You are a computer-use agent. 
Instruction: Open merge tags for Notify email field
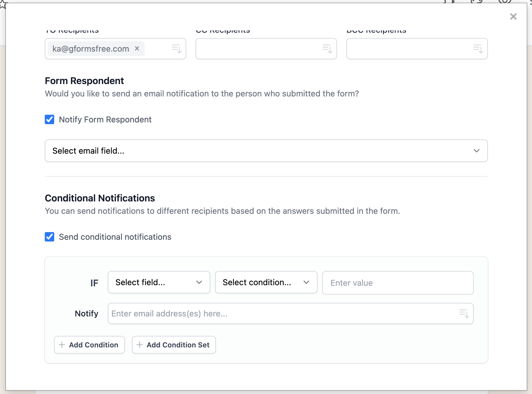464,313
